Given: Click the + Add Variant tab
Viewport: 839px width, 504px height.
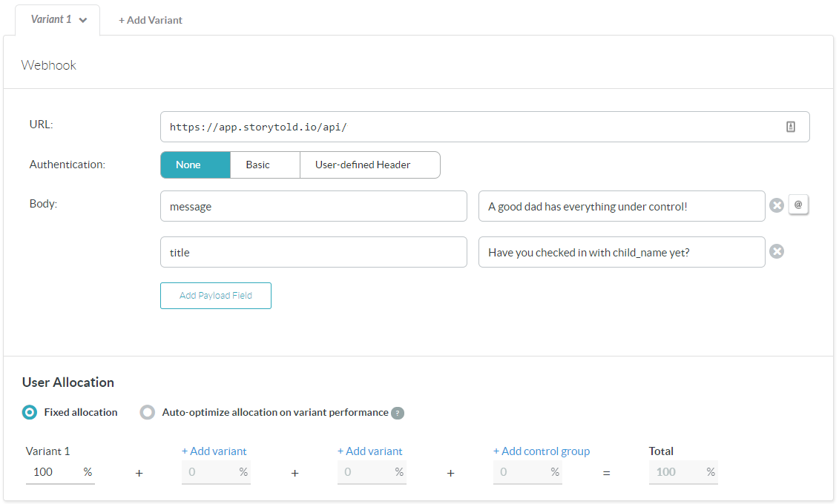Looking at the screenshot, I should coord(151,20).
